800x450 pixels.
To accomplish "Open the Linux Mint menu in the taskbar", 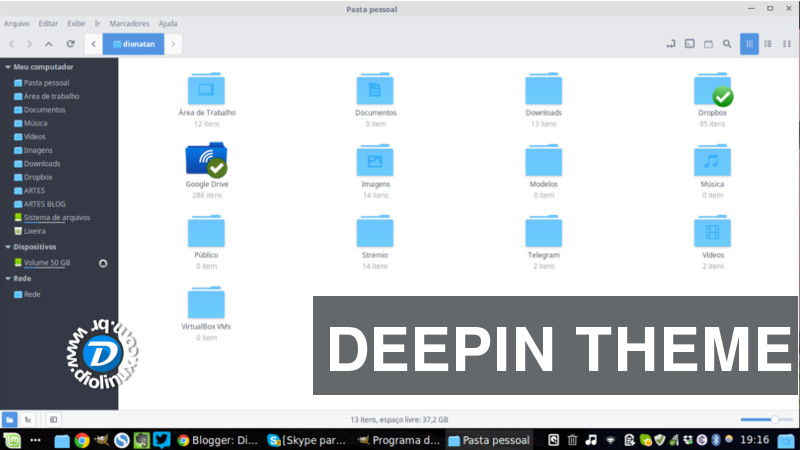I will coord(12,440).
